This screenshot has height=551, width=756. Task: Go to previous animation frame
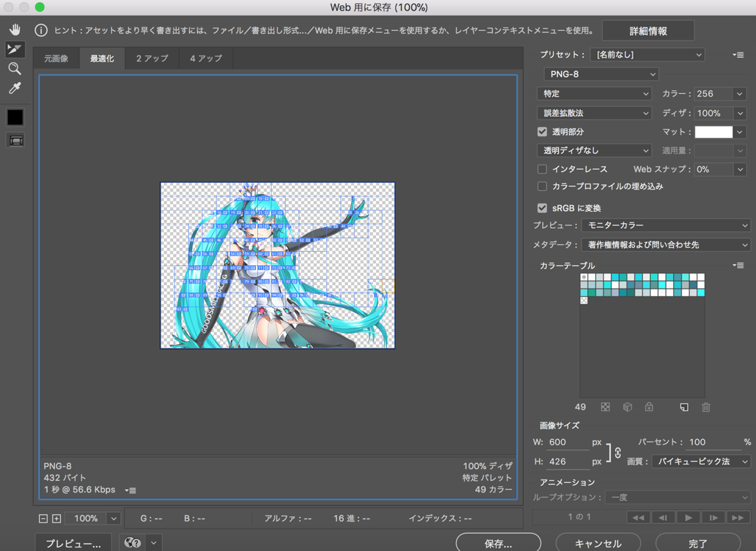click(x=663, y=518)
